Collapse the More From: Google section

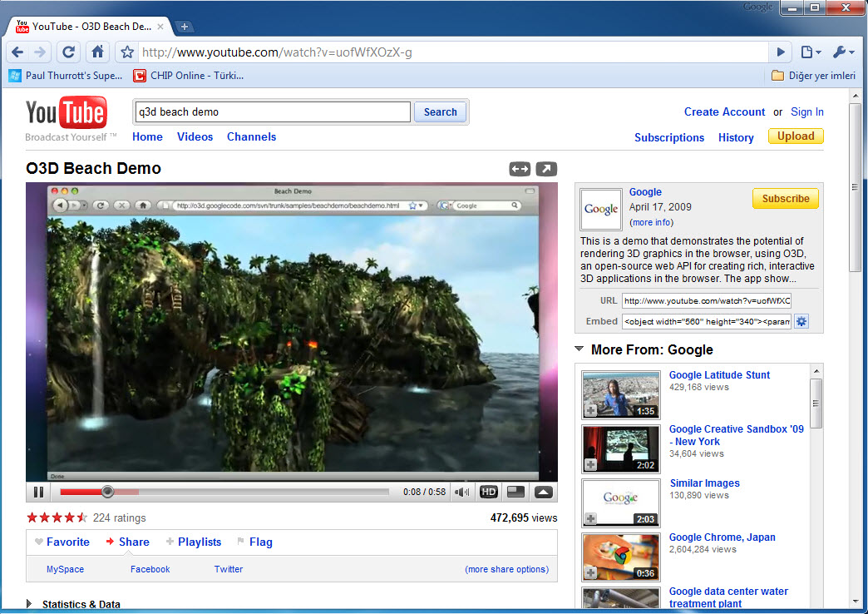click(x=579, y=349)
